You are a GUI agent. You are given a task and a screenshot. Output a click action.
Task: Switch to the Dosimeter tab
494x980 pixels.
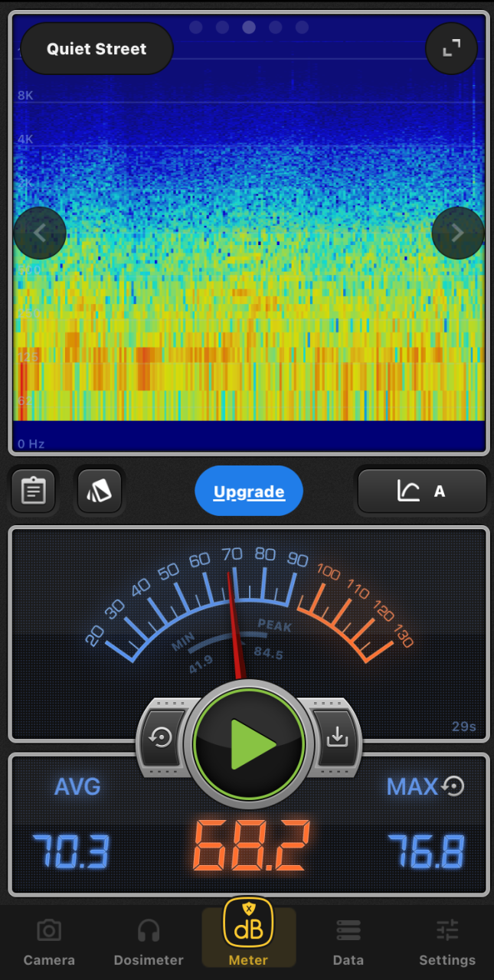coord(149,942)
